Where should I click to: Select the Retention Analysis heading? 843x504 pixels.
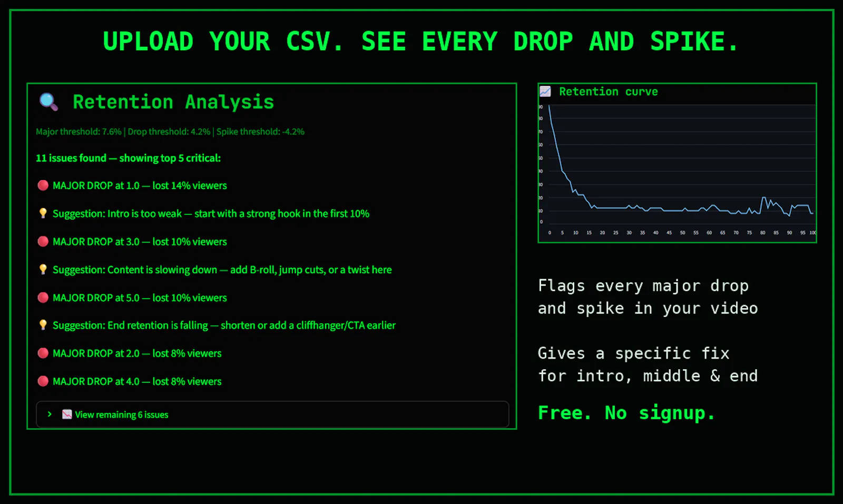[173, 102]
